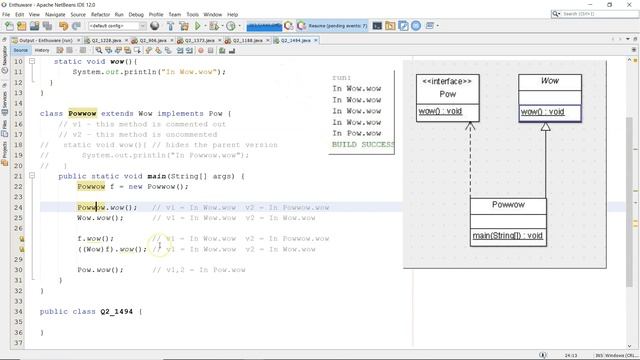Viewport: 640px width, 360px height.
Task: Close the Q2_1494.java tab
Action: click(316, 40)
